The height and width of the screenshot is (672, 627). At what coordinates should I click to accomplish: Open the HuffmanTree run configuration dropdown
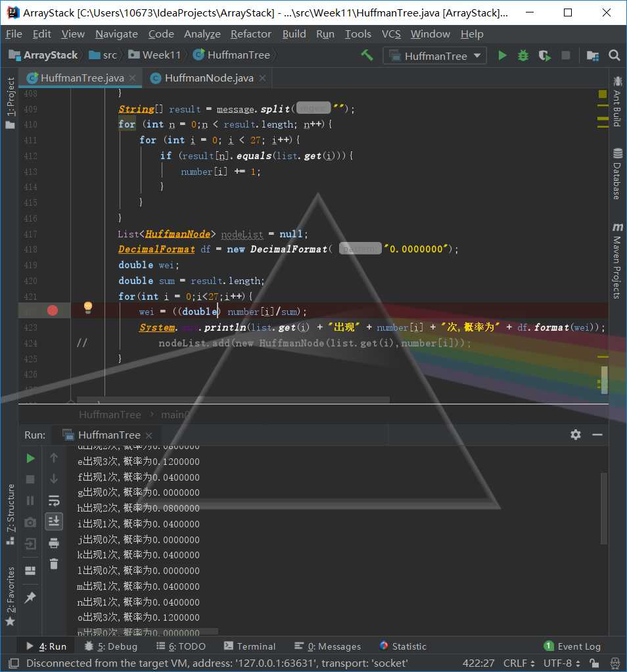coord(434,56)
